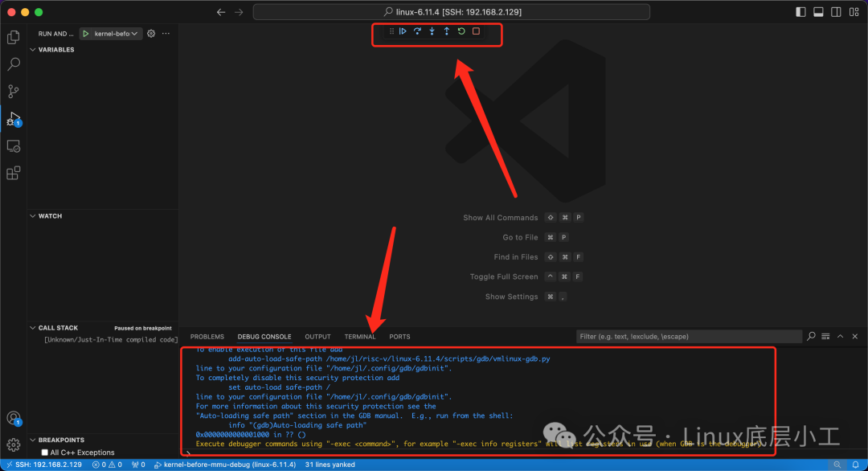
Task: Click Go to File shortcut hint
Action: click(534, 237)
